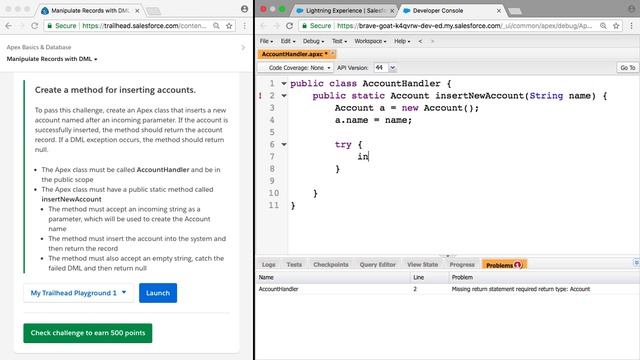Open the Debug menu
Screen dimensions: 640x360
[313, 41]
